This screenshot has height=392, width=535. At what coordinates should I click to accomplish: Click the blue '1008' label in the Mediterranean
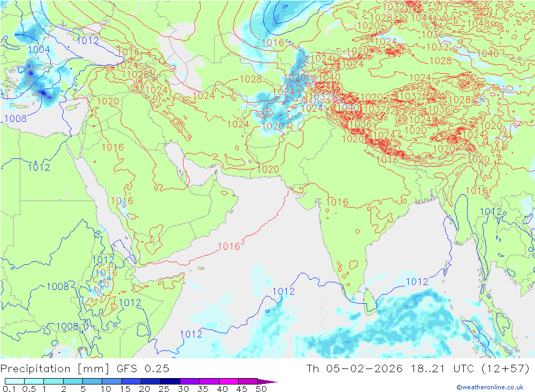tap(16, 118)
